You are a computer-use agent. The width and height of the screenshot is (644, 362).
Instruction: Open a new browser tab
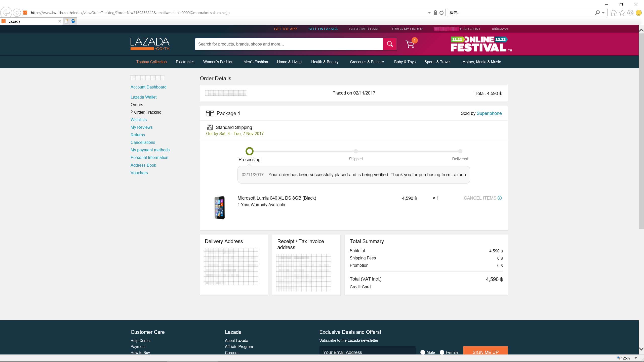coord(66,21)
